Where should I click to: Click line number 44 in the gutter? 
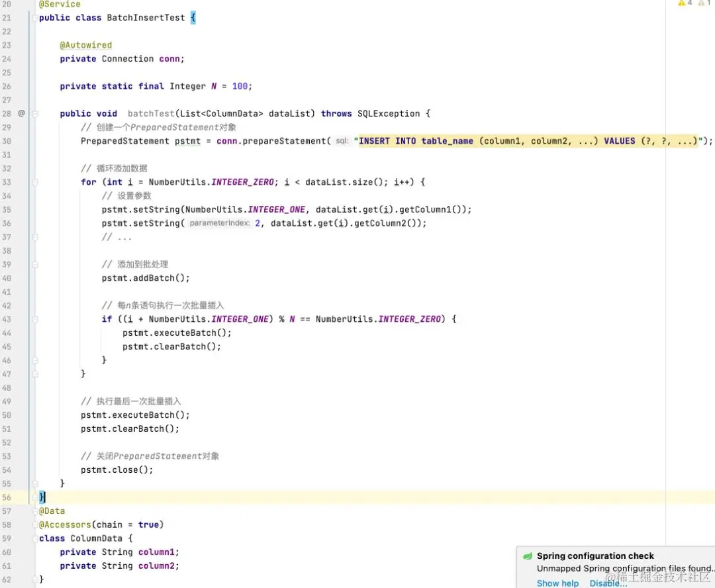coord(7,333)
